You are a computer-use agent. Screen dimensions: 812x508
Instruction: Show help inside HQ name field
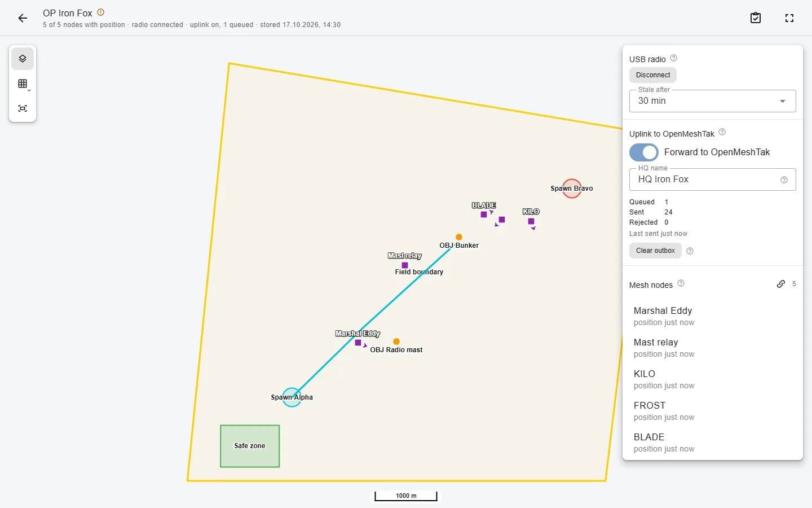tap(784, 180)
